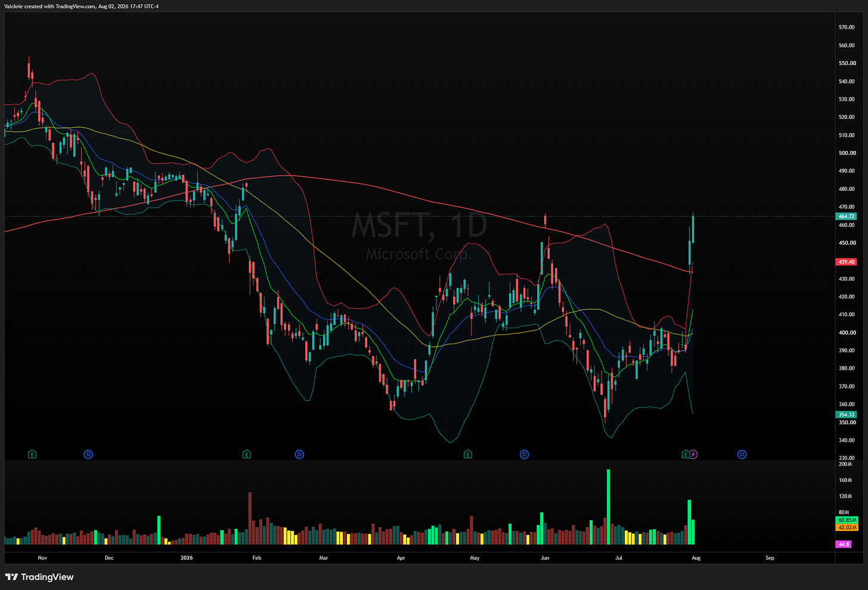Click the earnings marker in early November
The width and height of the screenshot is (868, 590).
[x=32, y=455]
